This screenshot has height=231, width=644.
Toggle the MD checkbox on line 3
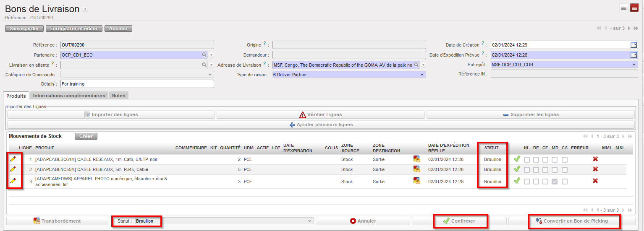tap(555, 181)
